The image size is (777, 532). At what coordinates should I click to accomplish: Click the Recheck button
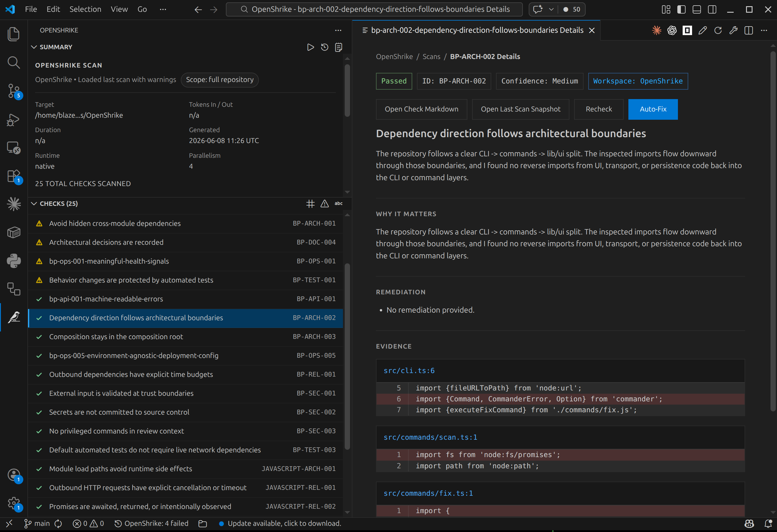599,109
